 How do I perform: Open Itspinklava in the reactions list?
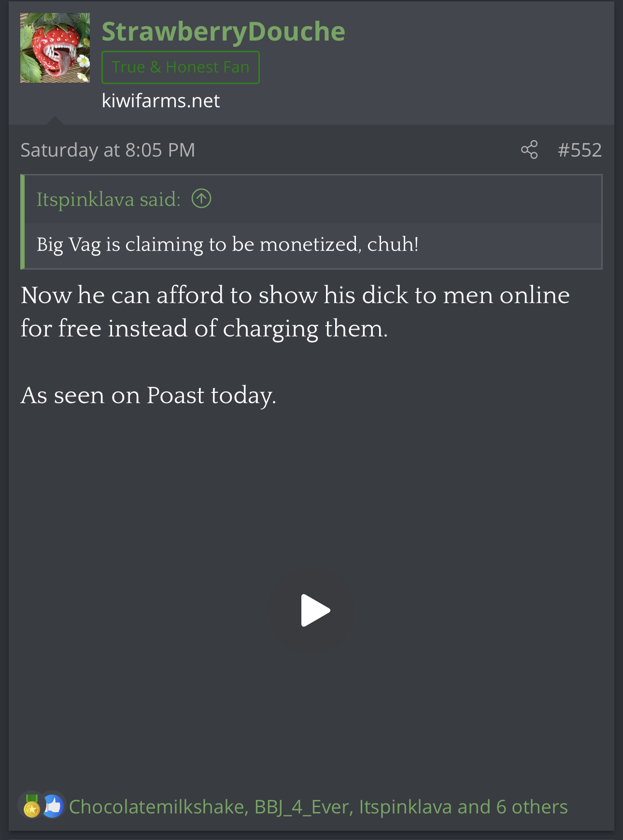[x=405, y=807]
